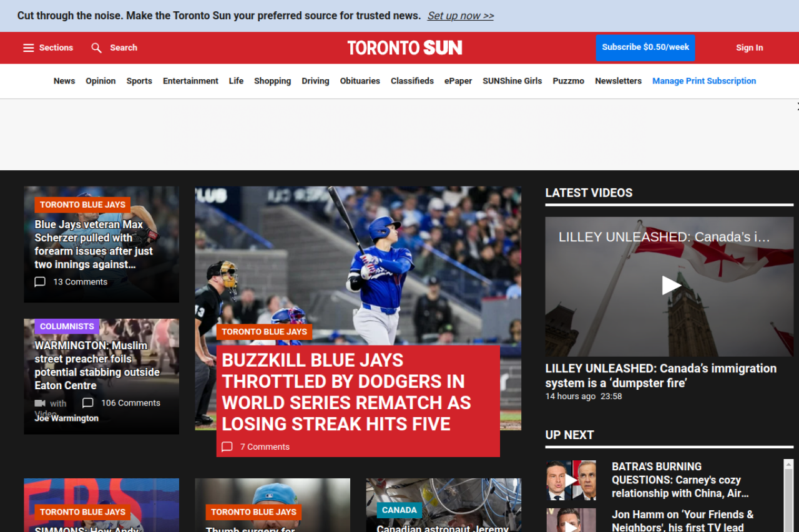The width and height of the screenshot is (799, 532).
Task: Play the Lilley Unleashed video
Action: pos(671,285)
